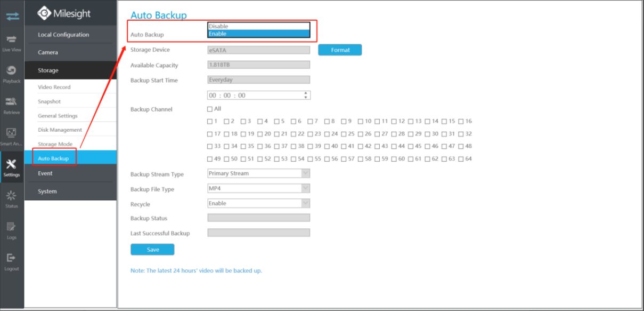This screenshot has width=644, height=311.
Task: Check backup channel 1 checkbox
Action: click(210, 122)
